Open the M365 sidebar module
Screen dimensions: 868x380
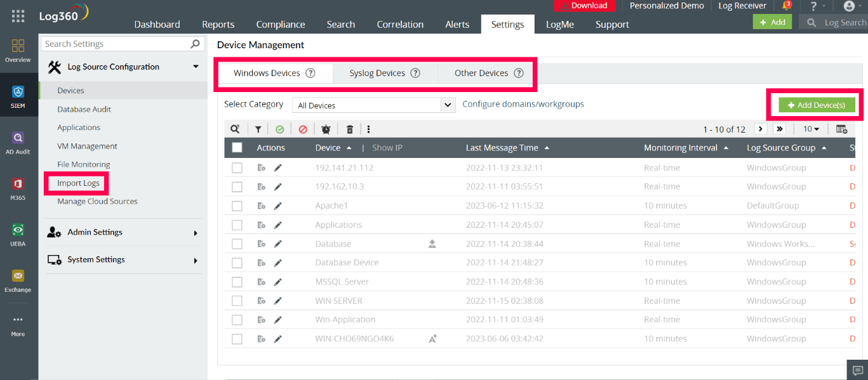[18, 189]
